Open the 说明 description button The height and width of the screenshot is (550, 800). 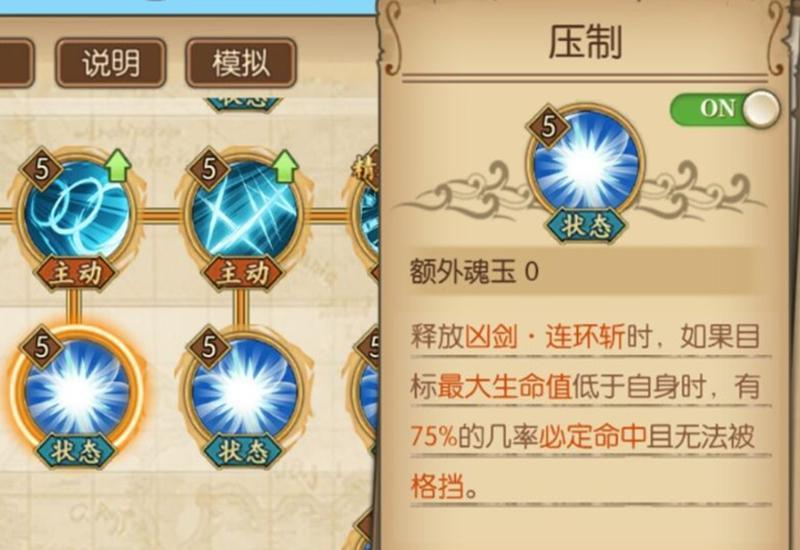coord(111,63)
